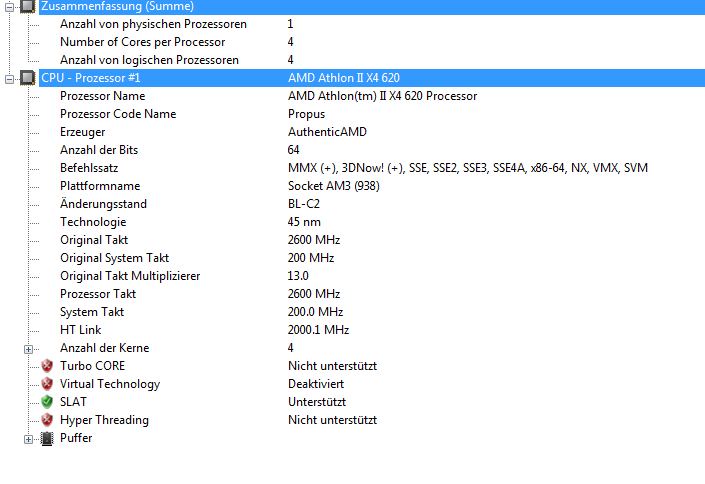Click the AMD Athlon II X4 620 header value
This screenshot has width=705, height=484.
[x=344, y=78]
